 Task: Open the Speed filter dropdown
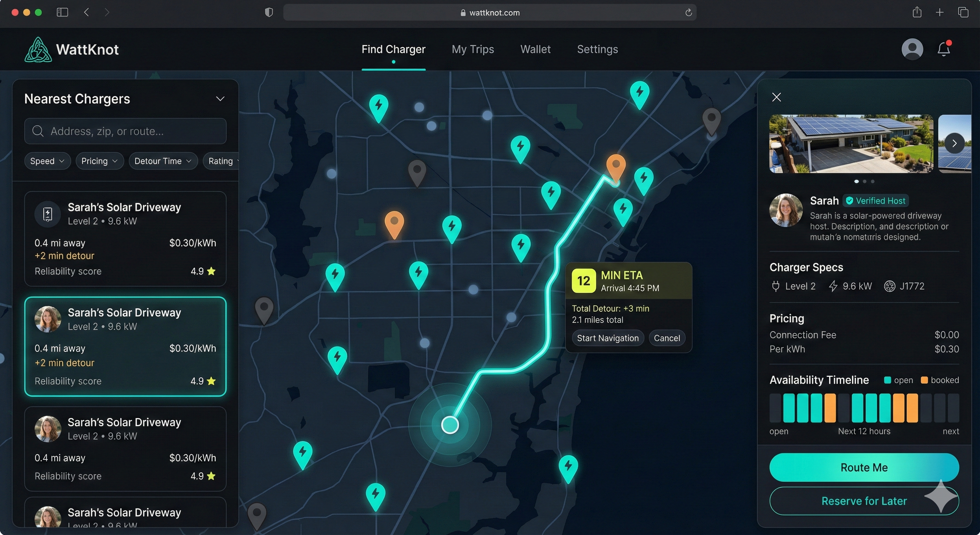pyautogui.click(x=47, y=161)
